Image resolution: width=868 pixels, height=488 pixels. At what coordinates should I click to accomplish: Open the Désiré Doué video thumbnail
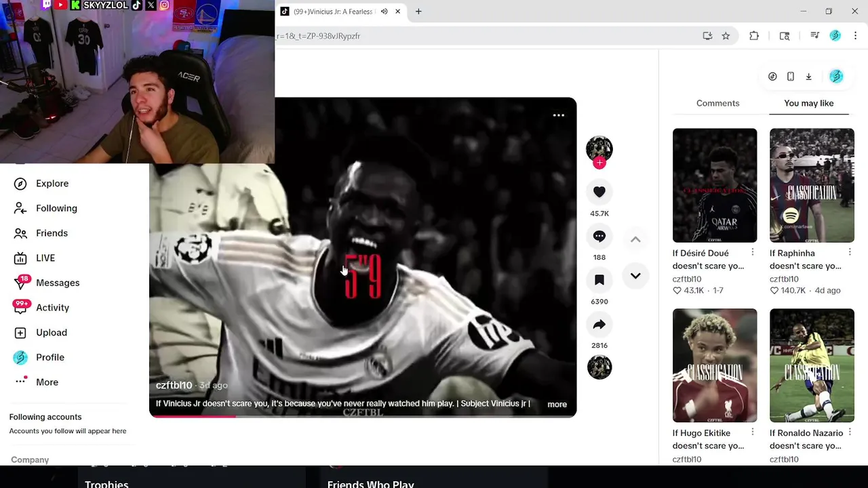(715, 185)
